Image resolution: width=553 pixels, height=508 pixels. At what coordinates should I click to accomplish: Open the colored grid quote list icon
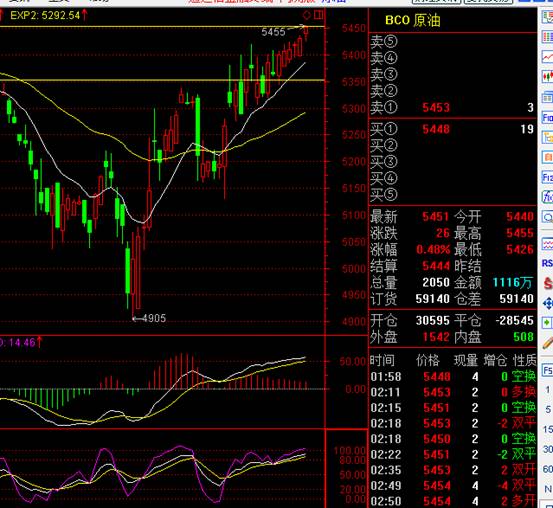(x=547, y=37)
